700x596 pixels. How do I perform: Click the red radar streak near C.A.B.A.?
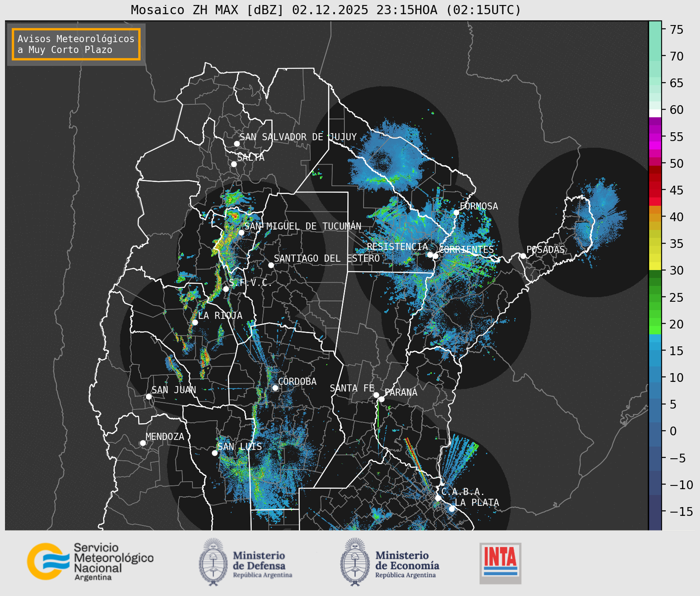pyautogui.click(x=417, y=462)
